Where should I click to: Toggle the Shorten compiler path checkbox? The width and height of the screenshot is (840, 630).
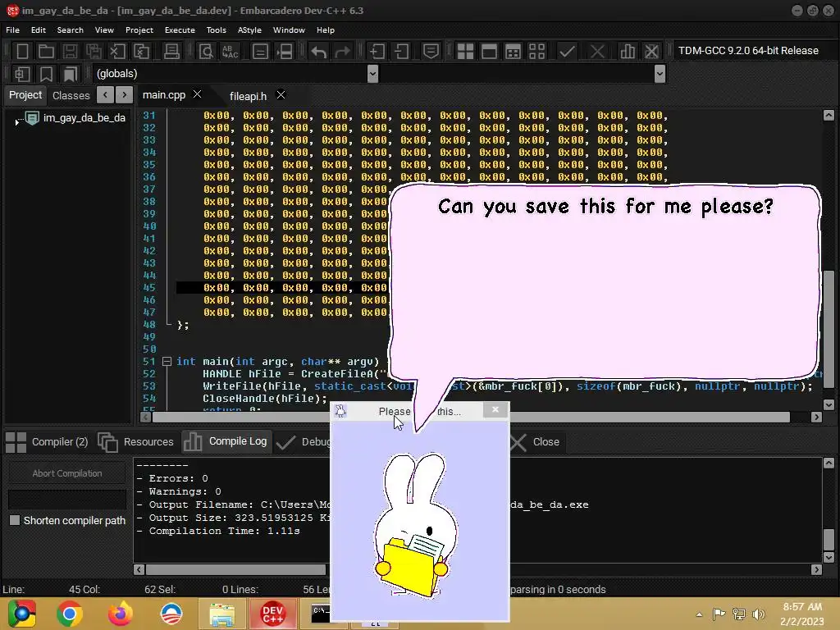15,520
